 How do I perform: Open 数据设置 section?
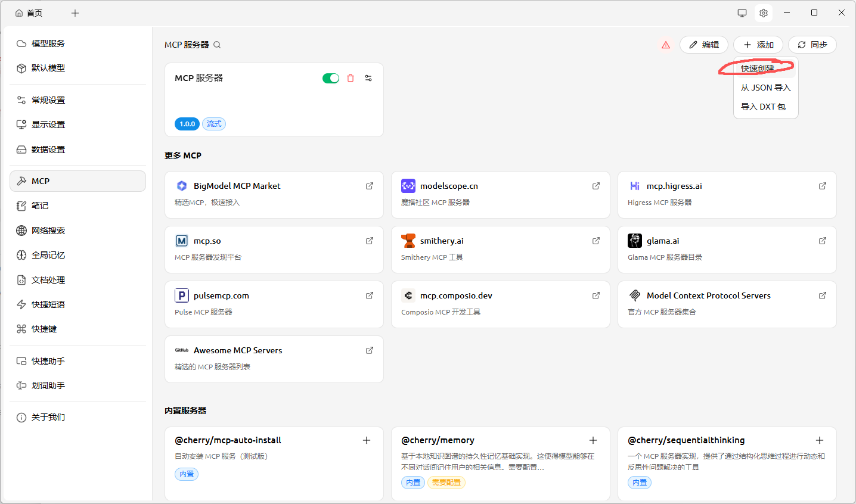pyautogui.click(x=77, y=150)
